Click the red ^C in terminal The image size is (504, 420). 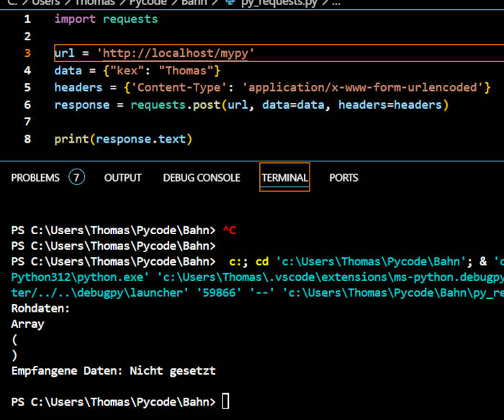[230, 231]
